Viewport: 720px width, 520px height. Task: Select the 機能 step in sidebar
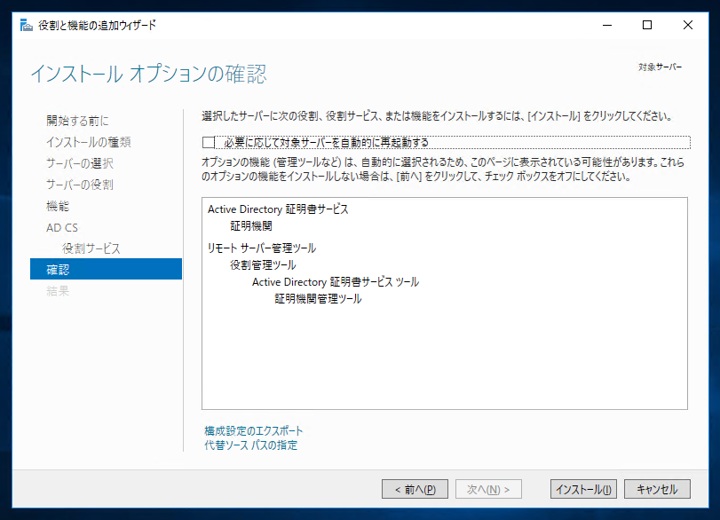point(57,206)
